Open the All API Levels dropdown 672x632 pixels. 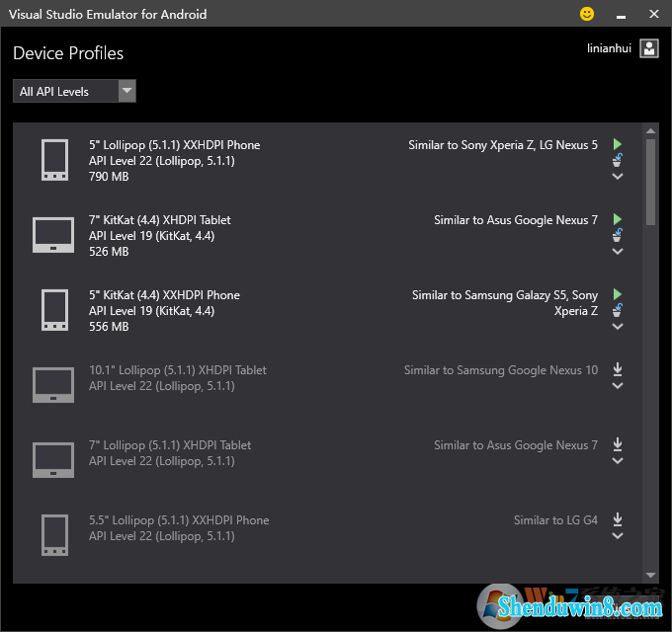74,91
